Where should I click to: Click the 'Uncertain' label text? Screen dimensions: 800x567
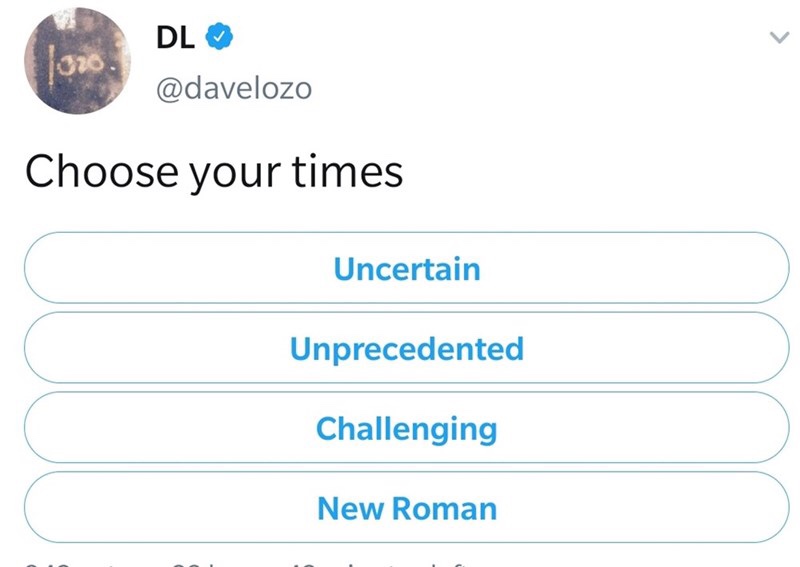[407, 269]
